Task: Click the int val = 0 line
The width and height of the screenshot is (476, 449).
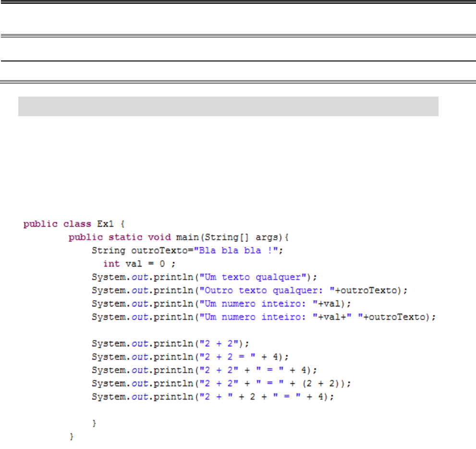Action: point(133,264)
